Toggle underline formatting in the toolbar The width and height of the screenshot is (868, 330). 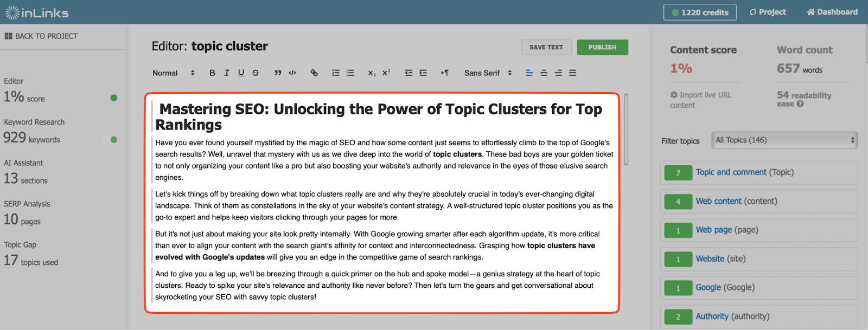pyautogui.click(x=241, y=73)
